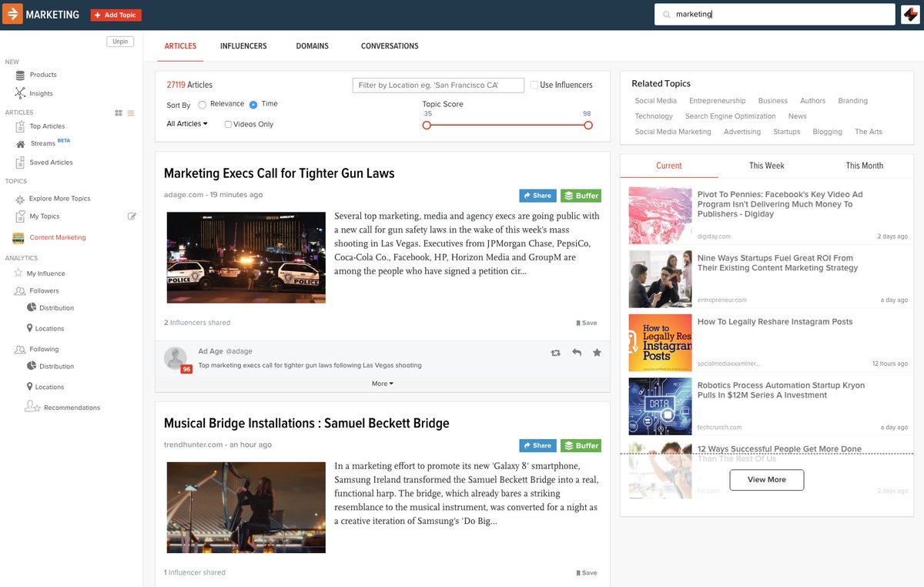Viewport: 924px width, 587px height.
Task: Click the Filter by Location field
Action: [438, 85]
